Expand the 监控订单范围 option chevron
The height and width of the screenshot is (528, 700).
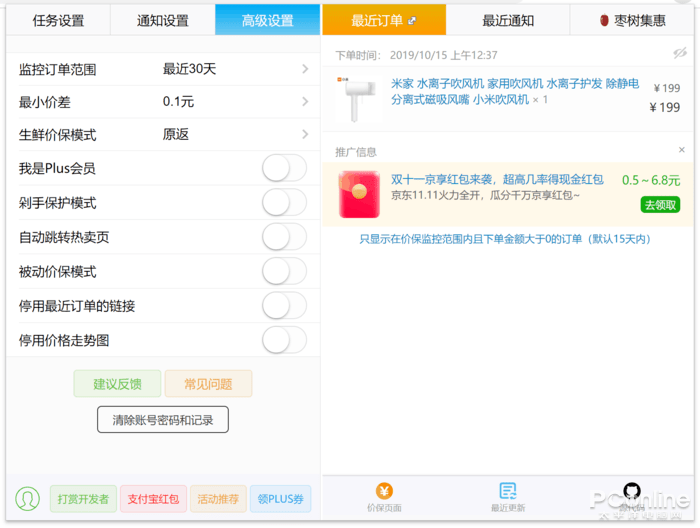305,69
